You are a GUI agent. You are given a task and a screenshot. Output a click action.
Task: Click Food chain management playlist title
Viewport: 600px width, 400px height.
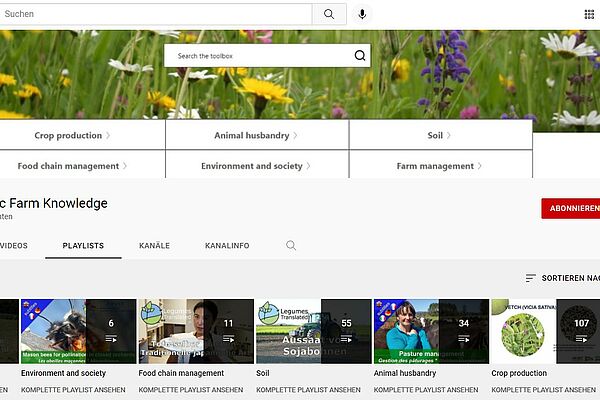181,373
